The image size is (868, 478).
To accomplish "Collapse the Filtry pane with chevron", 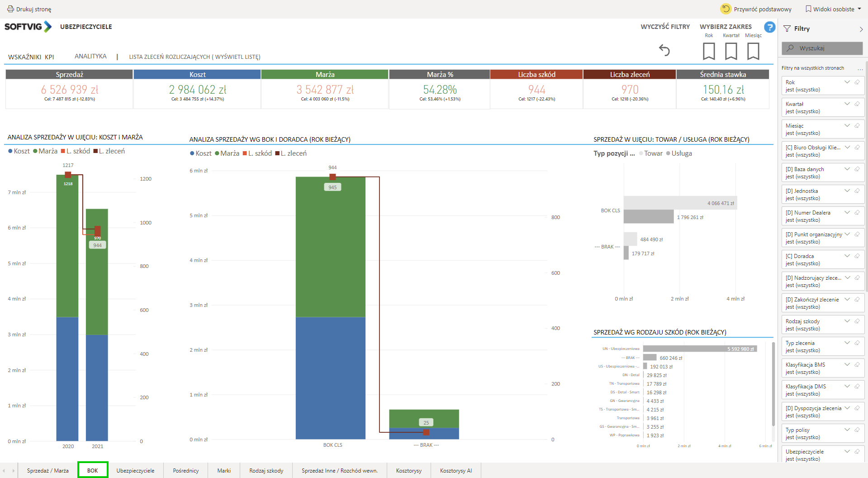I will tap(861, 29).
